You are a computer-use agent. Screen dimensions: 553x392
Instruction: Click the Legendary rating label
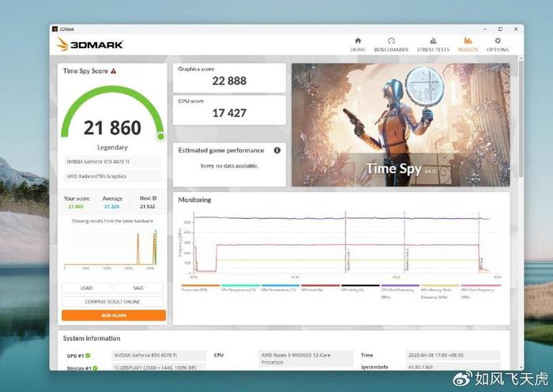112,148
